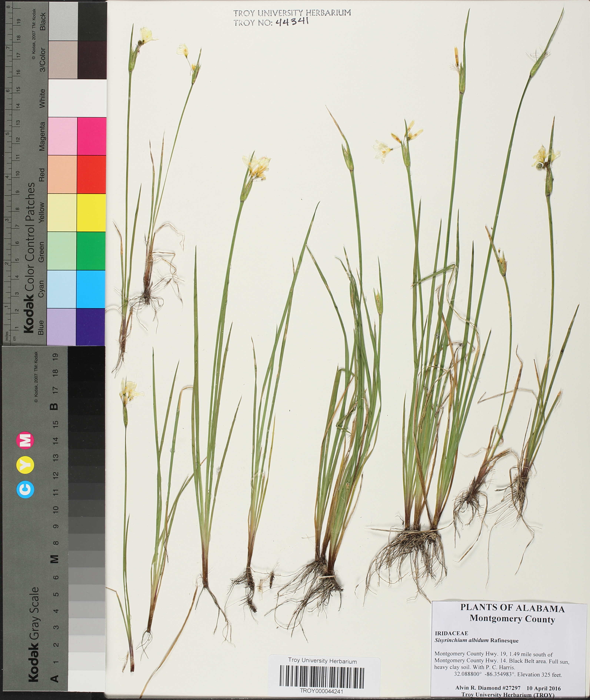The image size is (590, 700).
Task: Click the 'Black' label on color card
Action: 42,22
